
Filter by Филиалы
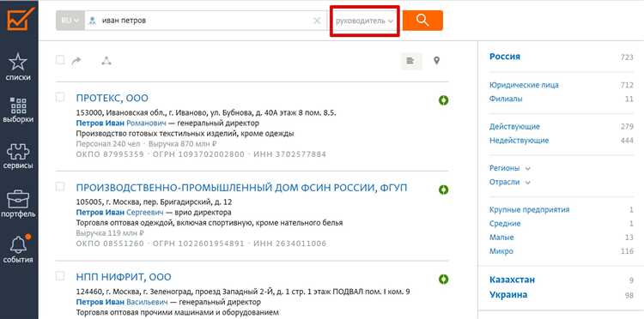tap(506, 99)
